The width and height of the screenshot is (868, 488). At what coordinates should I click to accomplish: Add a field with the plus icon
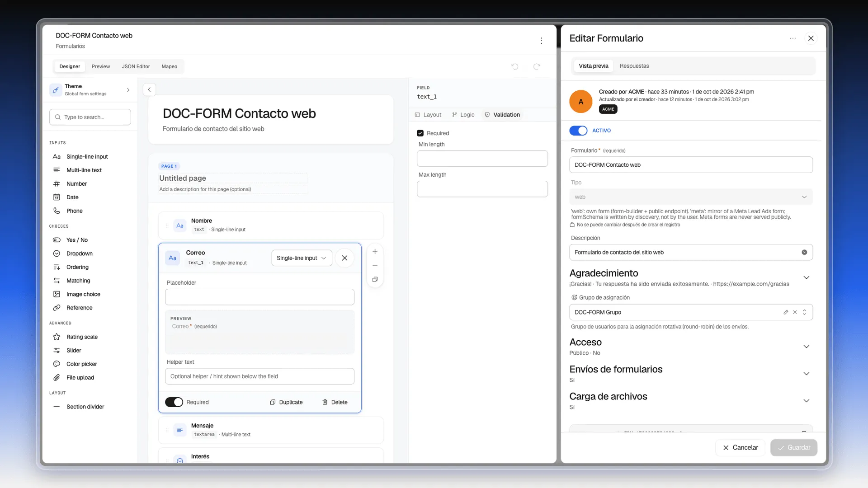(375, 252)
